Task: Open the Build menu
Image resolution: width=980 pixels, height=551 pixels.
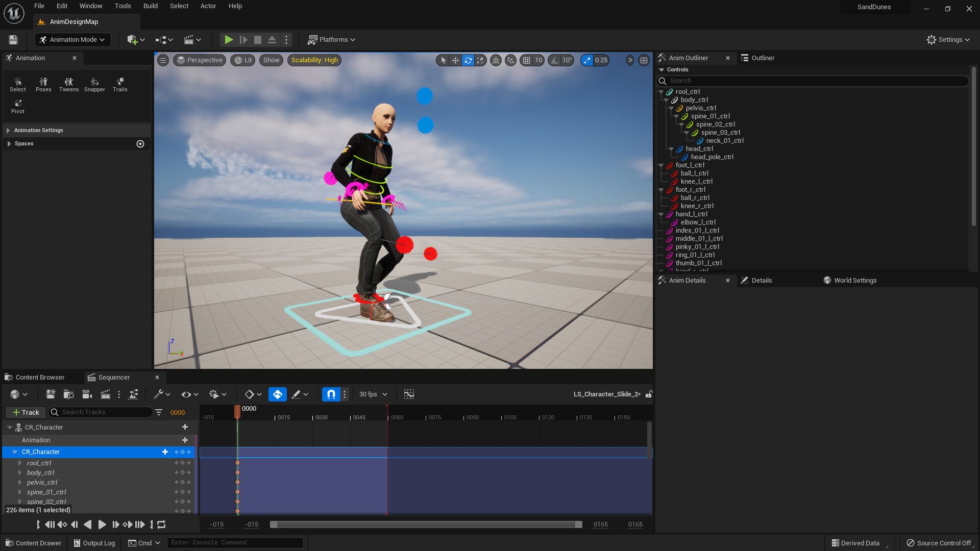Action: point(150,6)
